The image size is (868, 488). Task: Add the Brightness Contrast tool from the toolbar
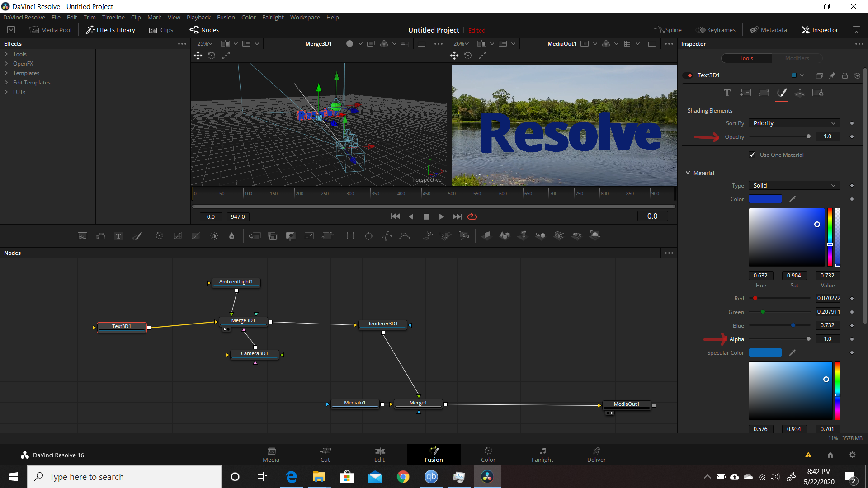coord(214,236)
